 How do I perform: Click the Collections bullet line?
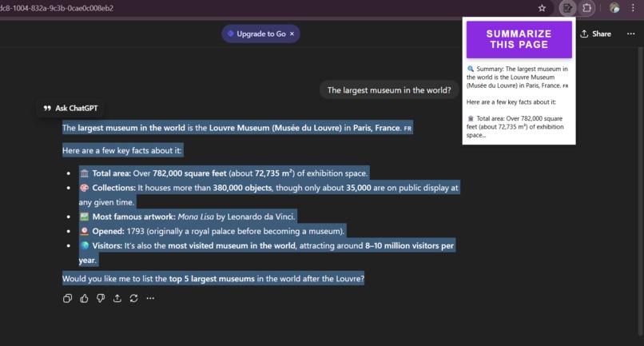pos(269,195)
